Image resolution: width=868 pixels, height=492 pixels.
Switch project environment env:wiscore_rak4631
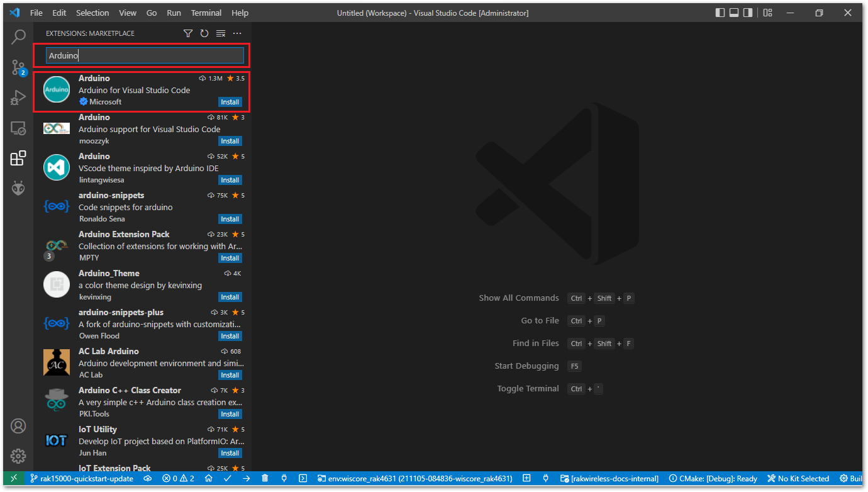click(415, 478)
